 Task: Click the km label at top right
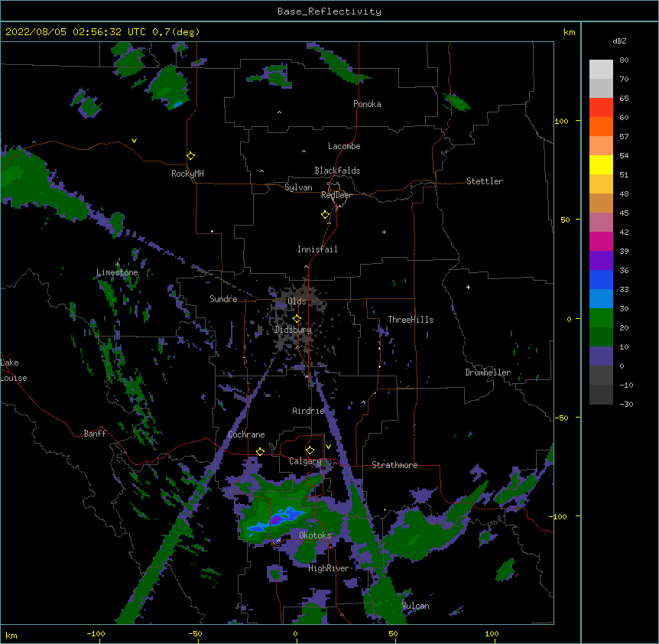(x=570, y=32)
